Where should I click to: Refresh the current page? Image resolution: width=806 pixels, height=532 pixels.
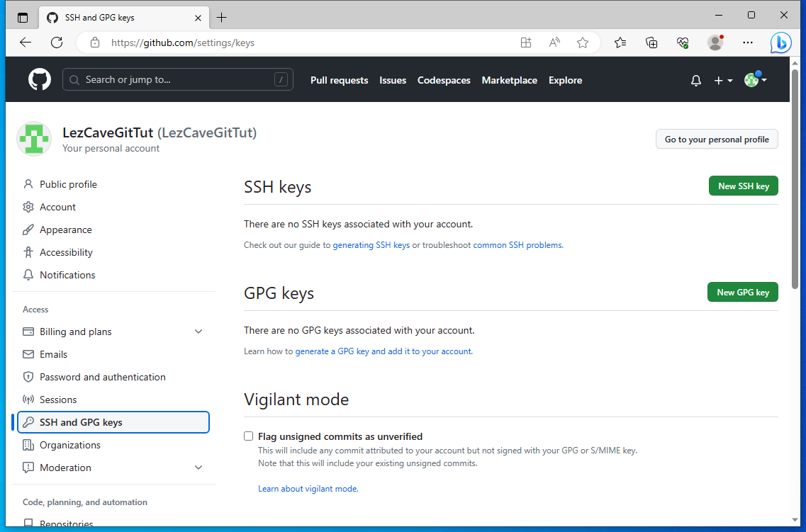click(x=57, y=43)
